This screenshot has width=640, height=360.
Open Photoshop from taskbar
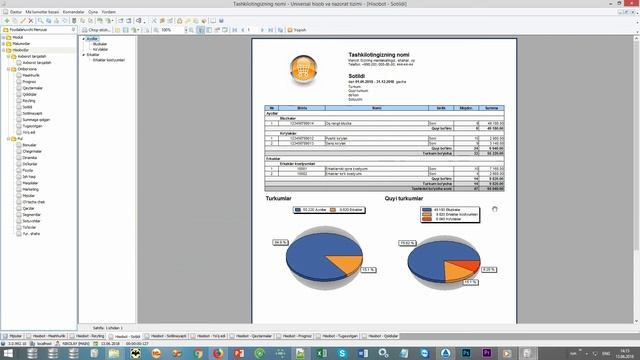466,353
